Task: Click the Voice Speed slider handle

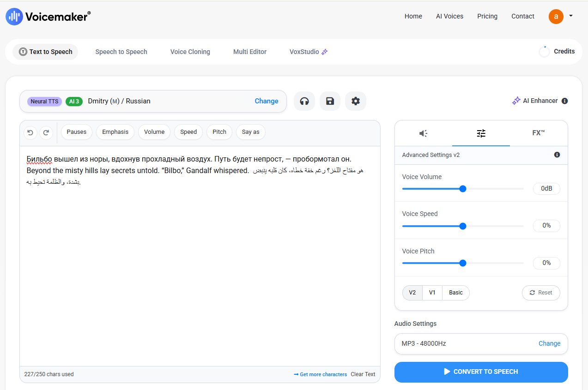Action: 463,226
